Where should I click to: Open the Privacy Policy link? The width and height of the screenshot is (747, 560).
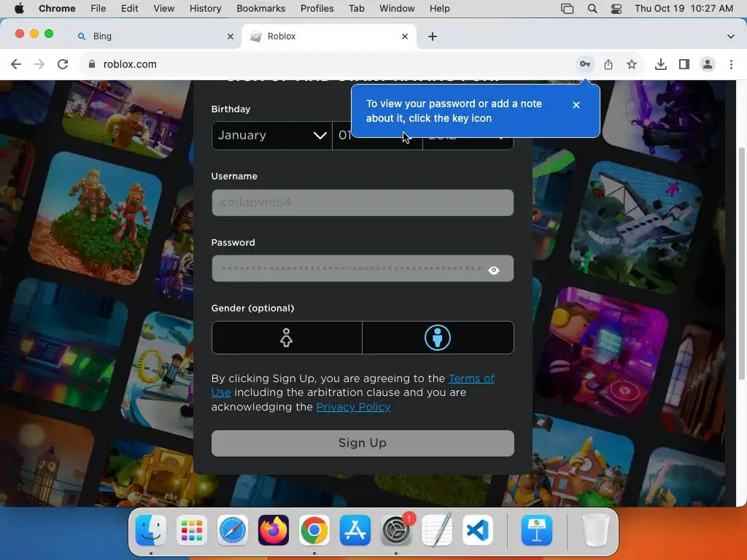coord(354,407)
